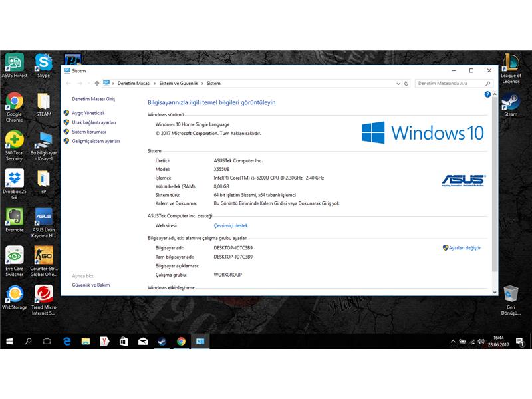
Task: Open Denetim Masası Giriş link
Action: click(x=93, y=99)
